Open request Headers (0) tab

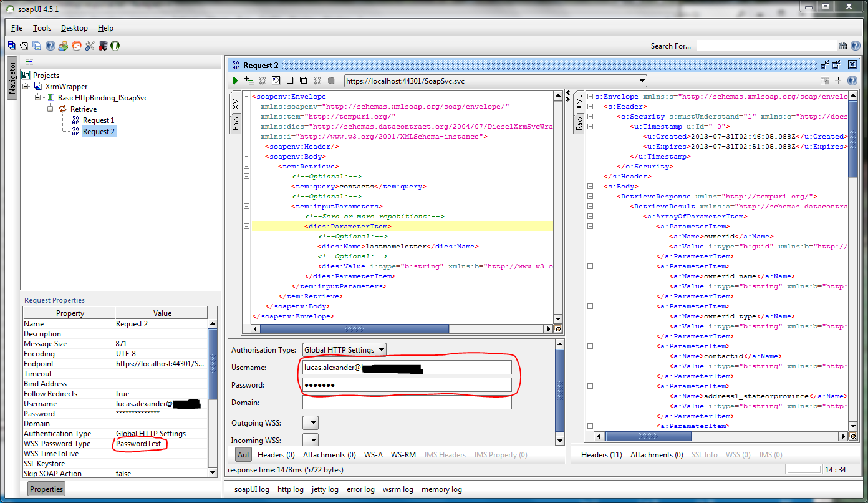point(276,455)
